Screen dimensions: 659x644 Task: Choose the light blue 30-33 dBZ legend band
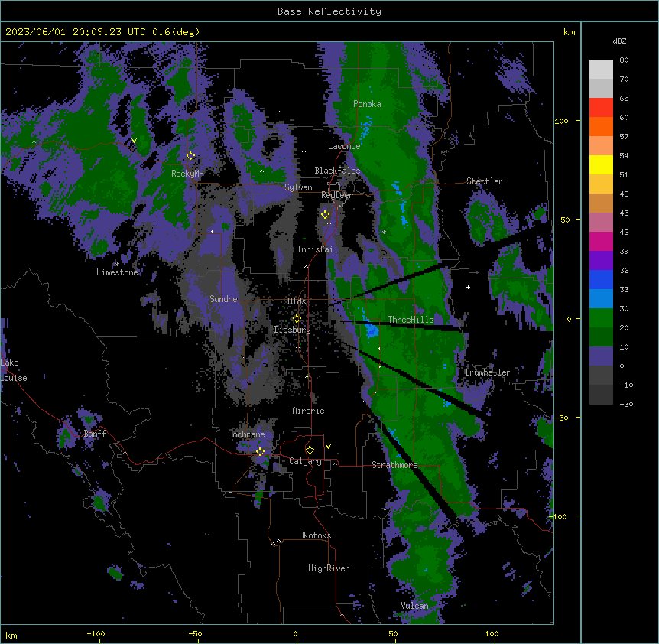coord(601,299)
